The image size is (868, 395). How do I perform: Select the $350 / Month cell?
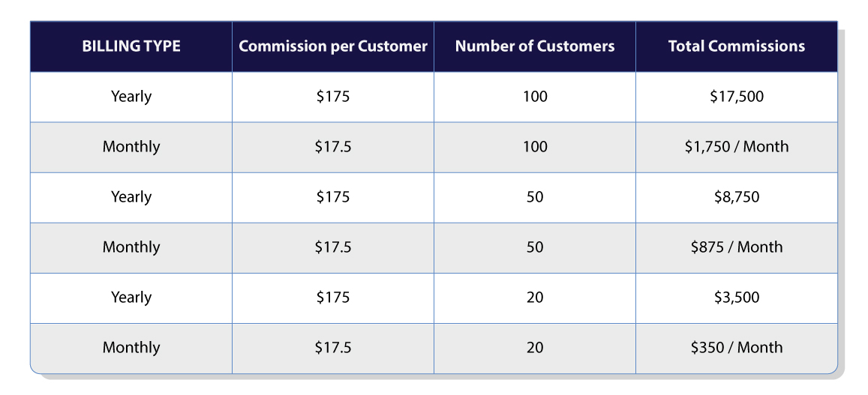(x=737, y=348)
